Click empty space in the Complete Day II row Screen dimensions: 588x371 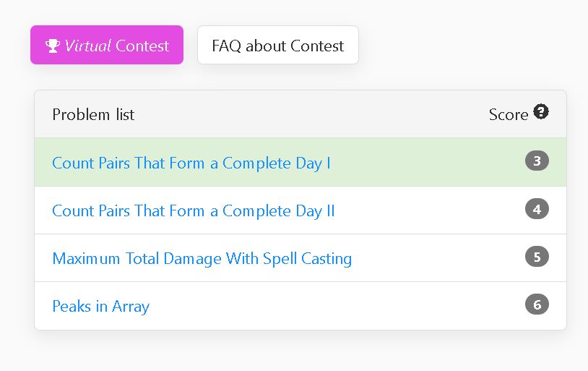[x=428, y=210]
